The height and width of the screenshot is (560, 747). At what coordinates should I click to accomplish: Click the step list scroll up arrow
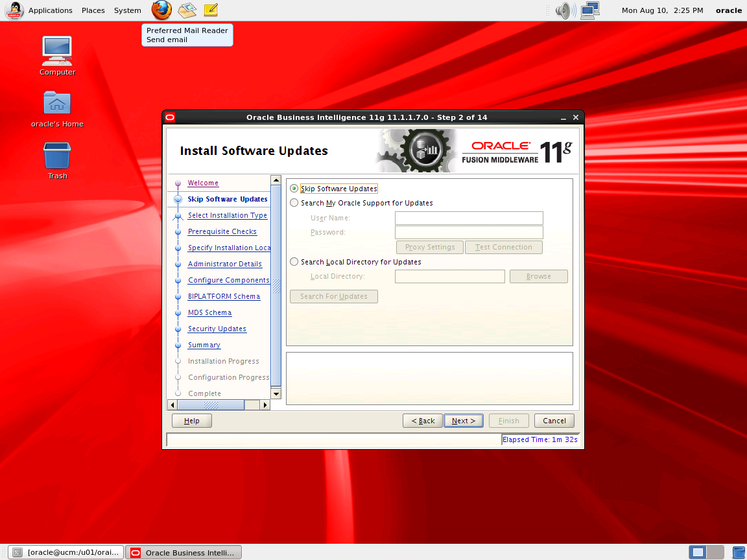pyautogui.click(x=276, y=180)
